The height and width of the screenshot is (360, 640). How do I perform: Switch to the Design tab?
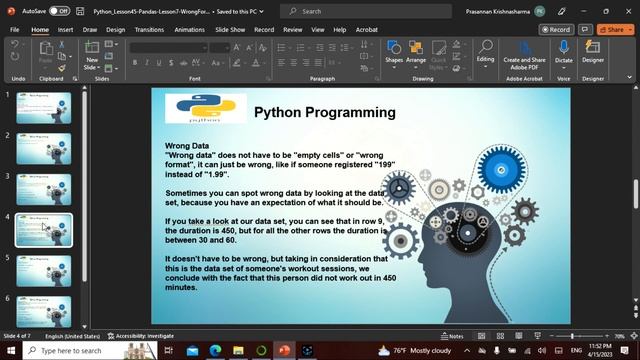(116, 30)
